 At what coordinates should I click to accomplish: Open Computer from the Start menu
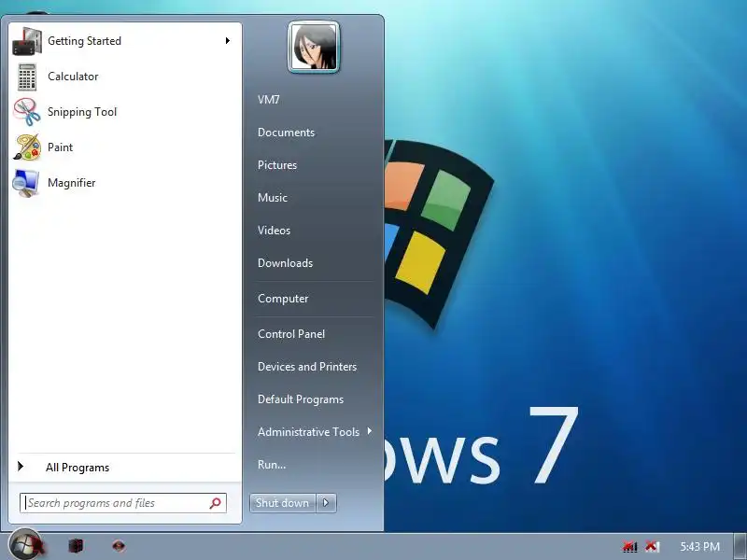[x=315, y=299]
